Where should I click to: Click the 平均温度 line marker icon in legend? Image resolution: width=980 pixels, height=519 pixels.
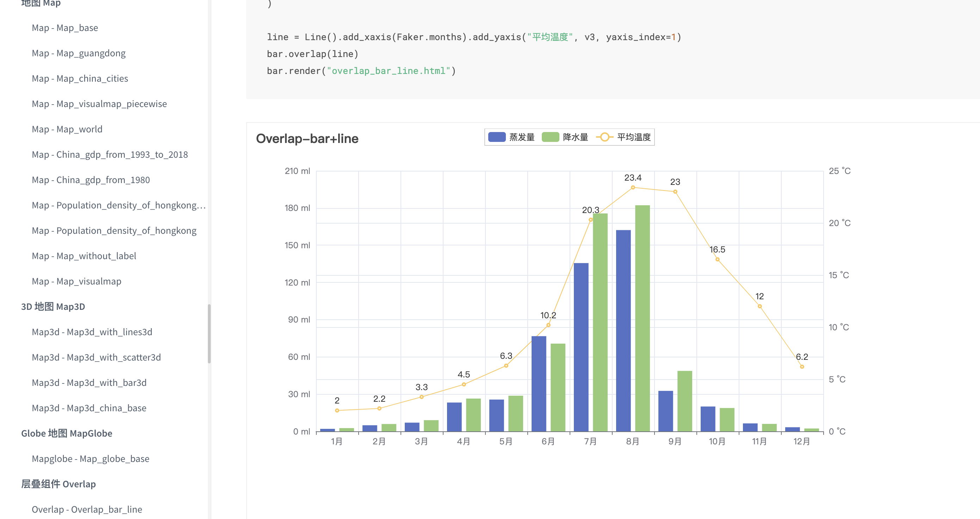tap(604, 137)
